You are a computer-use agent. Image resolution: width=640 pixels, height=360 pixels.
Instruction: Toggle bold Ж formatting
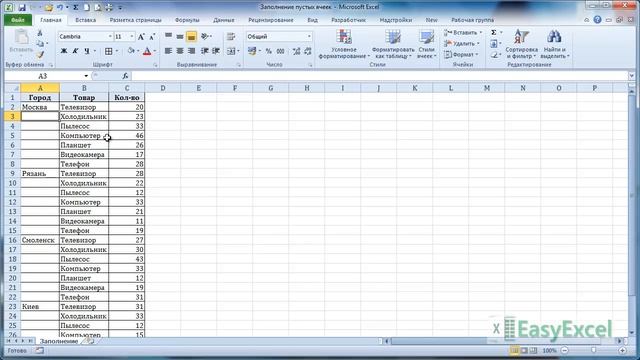tap(64, 51)
